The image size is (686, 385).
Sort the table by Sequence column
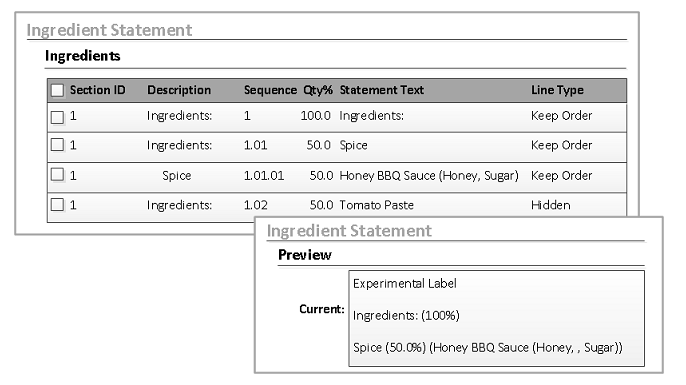pyautogui.click(x=270, y=90)
